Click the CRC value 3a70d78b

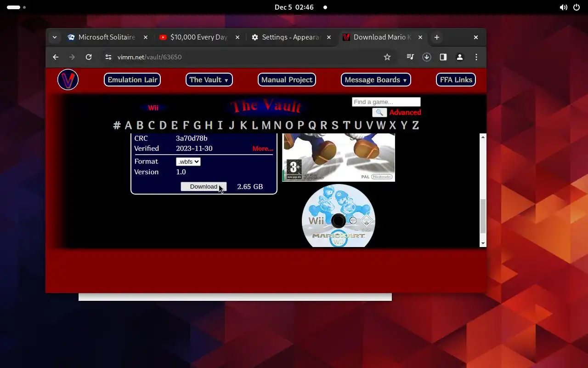(x=192, y=138)
